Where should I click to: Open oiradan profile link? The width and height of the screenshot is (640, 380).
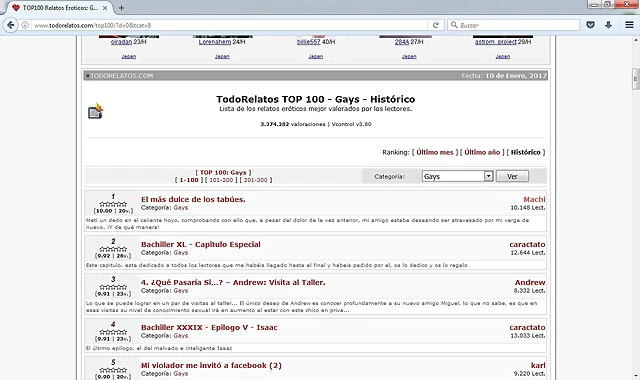[x=121, y=42]
